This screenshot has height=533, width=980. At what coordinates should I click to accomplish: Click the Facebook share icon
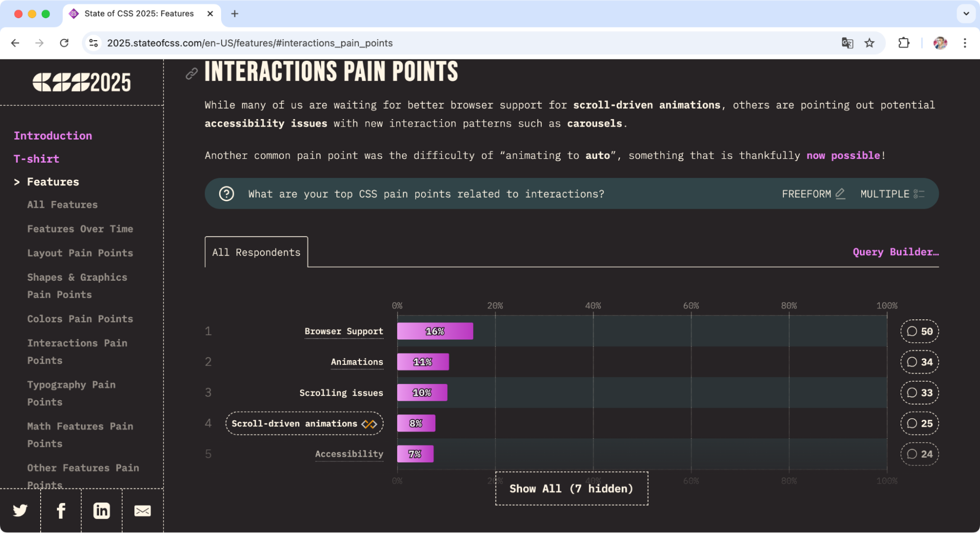[61, 510]
